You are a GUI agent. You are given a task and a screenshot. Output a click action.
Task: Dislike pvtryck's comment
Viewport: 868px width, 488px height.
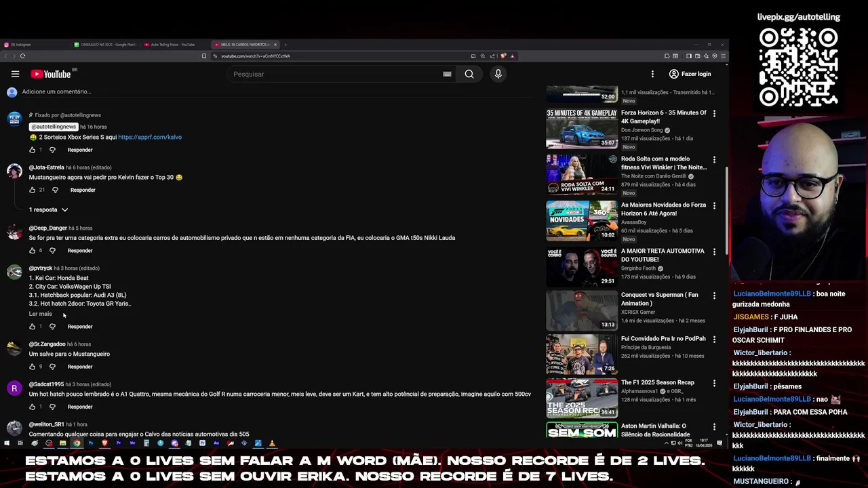52,327
